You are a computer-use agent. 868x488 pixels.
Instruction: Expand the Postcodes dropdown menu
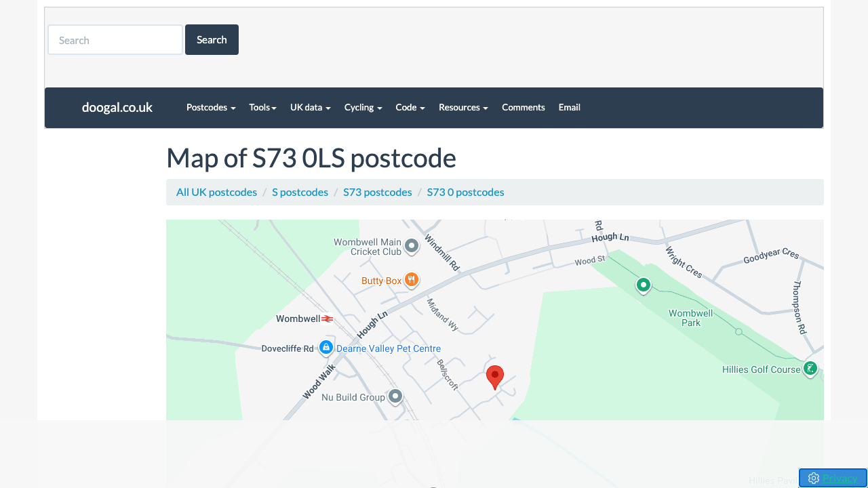click(211, 107)
